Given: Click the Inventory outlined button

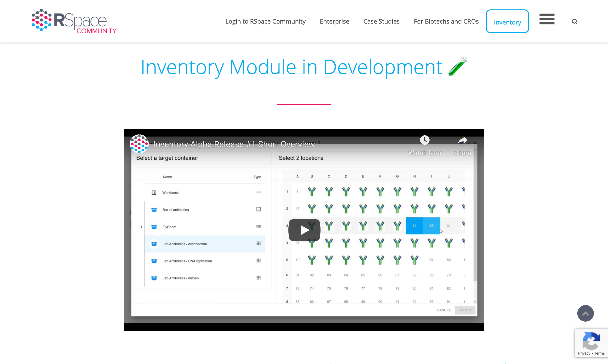Looking at the screenshot, I should pyautogui.click(x=507, y=22).
